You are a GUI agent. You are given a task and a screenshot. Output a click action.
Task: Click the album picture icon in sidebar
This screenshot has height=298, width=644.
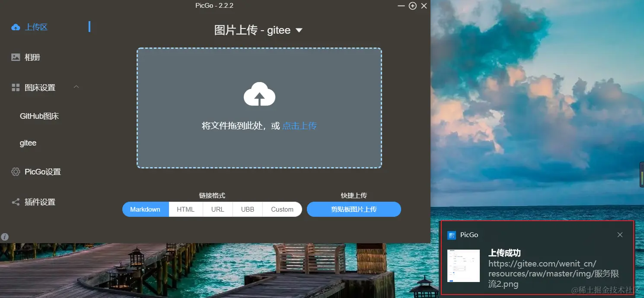pyautogui.click(x=16, y=57)
